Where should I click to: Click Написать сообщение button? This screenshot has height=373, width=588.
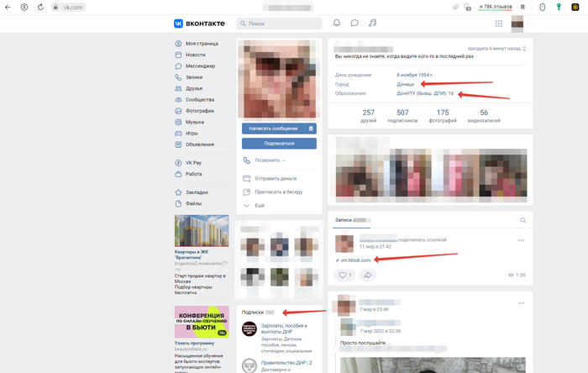[273, 129]
